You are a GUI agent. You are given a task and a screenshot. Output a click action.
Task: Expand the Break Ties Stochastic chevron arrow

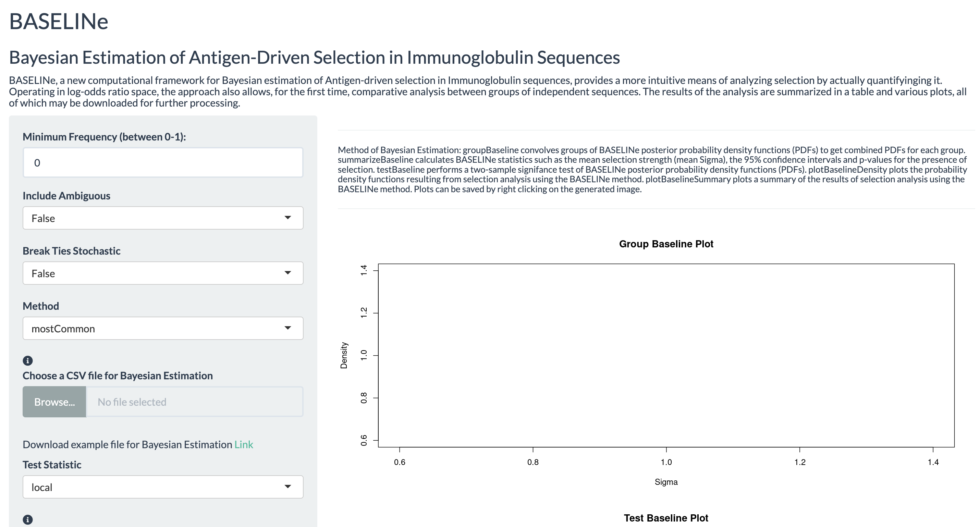pyautogui.click(x=288, y=273)
